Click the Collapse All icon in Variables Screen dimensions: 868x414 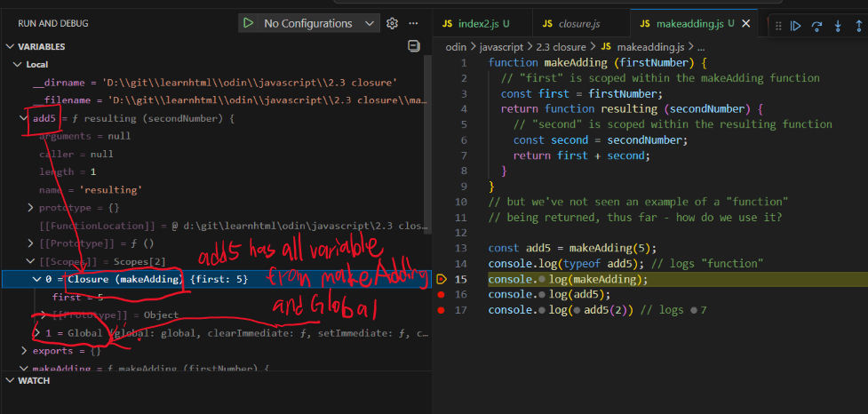pos(413,46)
